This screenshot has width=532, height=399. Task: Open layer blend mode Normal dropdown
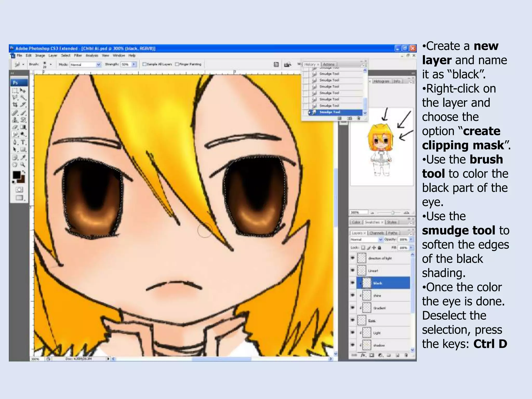pyautogui.click(x=367, y=239)
